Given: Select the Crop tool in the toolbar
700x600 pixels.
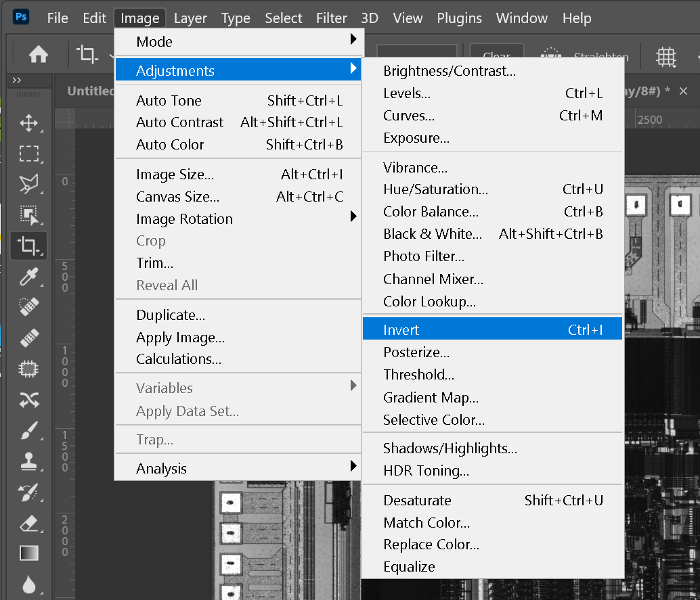Looking at the screenshot, I should (28, 246).
